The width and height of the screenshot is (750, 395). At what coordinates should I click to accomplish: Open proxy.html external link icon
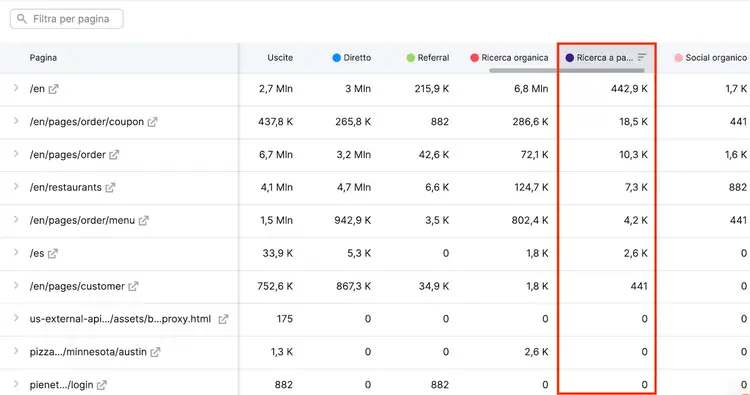(x=223, y=319)
